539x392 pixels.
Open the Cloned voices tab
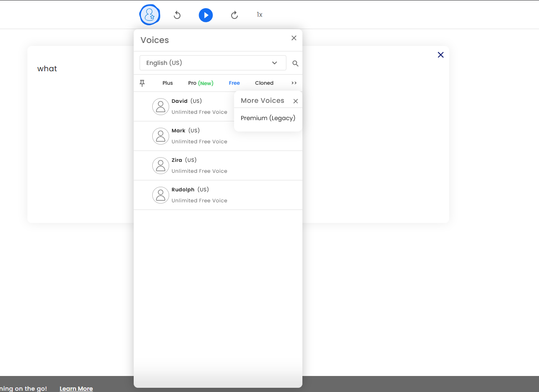click(x=264, y=83)
